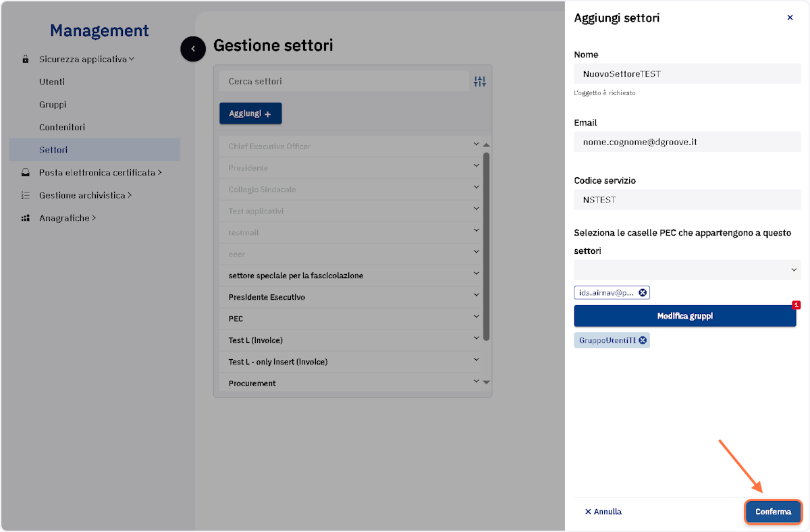Screen dimensions: 810x532
Task: Expand the Procurement row chevron
Action: tap(476, 381)
